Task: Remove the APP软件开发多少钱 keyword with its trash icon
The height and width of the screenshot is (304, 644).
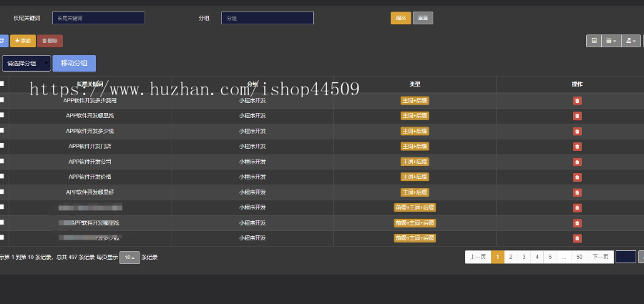Action: (577, 132)
